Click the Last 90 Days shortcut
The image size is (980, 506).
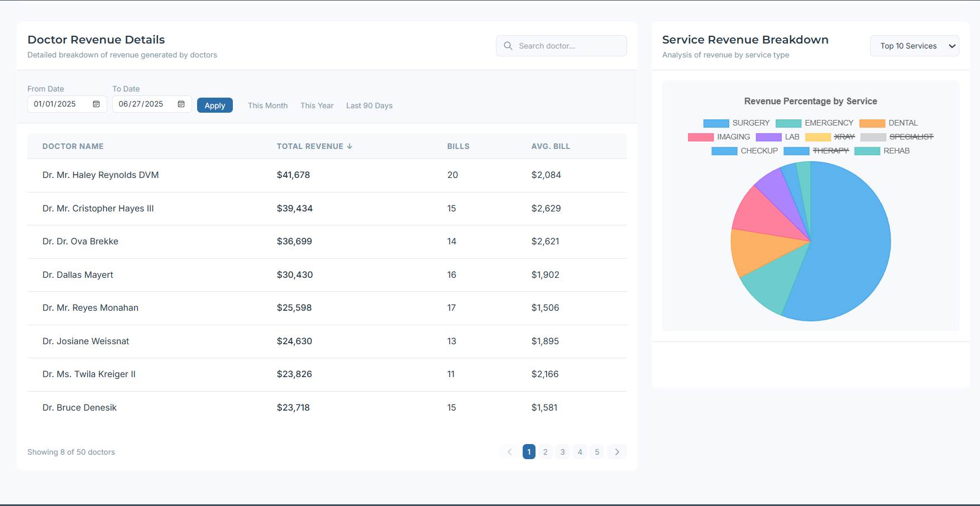click(369, 105)
